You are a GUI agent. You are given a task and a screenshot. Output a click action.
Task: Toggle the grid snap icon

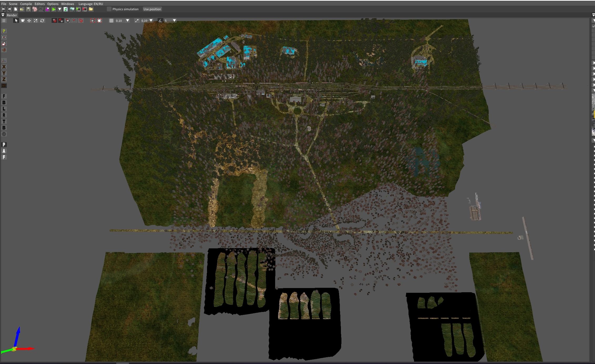point(111,20)
